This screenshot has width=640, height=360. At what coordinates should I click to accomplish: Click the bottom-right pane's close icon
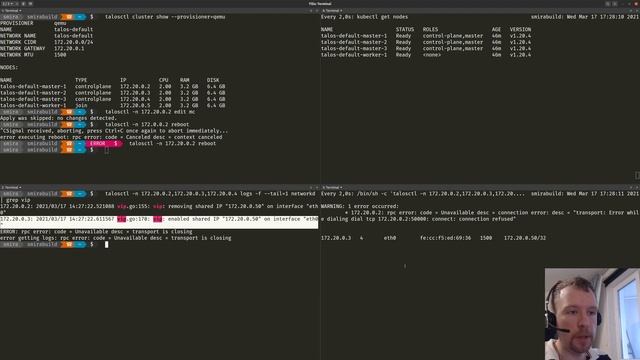[x=637, y=187]
